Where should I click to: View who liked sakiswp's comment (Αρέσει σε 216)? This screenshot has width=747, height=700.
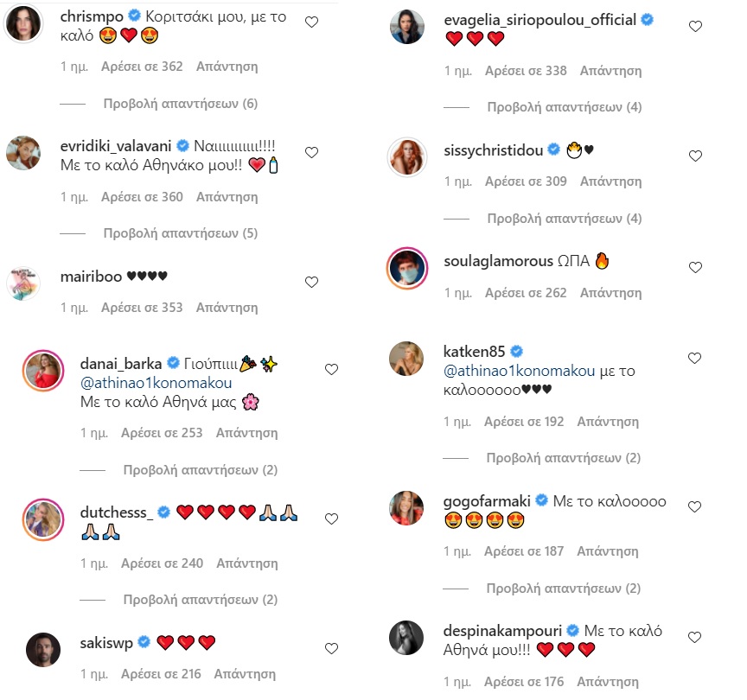[161, 674]
